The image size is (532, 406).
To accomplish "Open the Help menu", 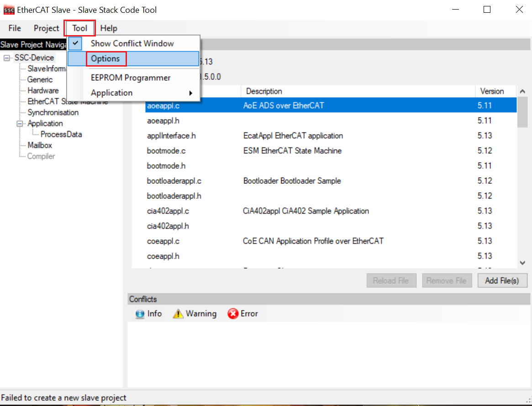I will 109,28.
